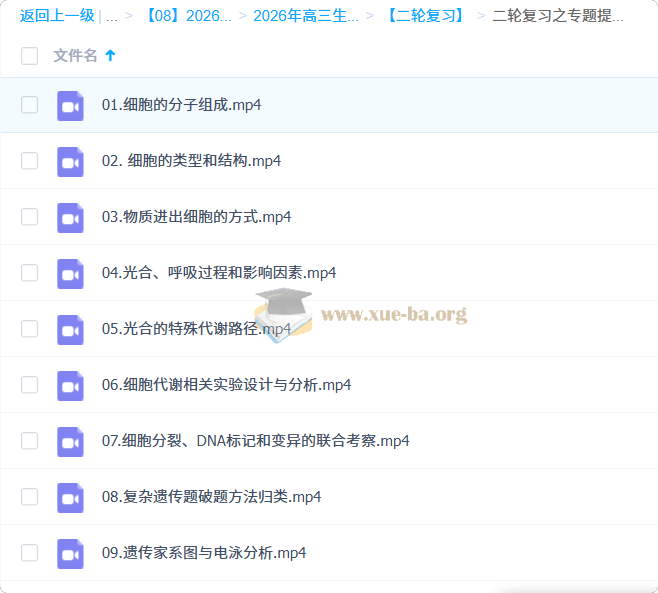Click the 文件名 column header
The width and height of the screenshot is (658, 593).
[75, 56]
